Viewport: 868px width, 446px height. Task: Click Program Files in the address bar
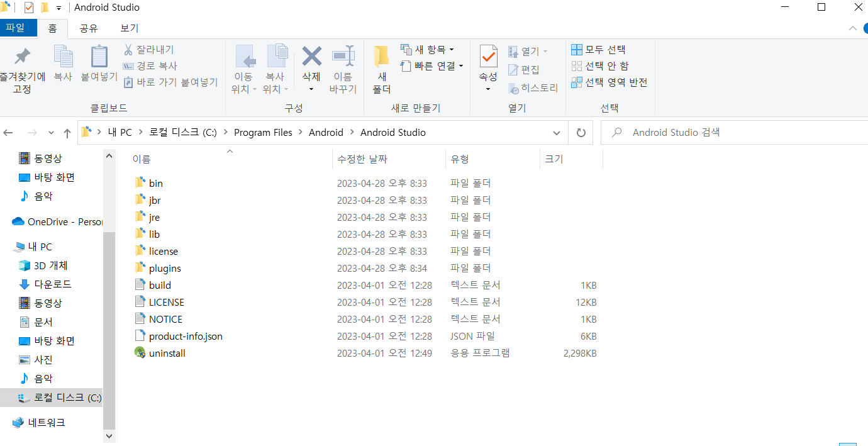point(263,132)
